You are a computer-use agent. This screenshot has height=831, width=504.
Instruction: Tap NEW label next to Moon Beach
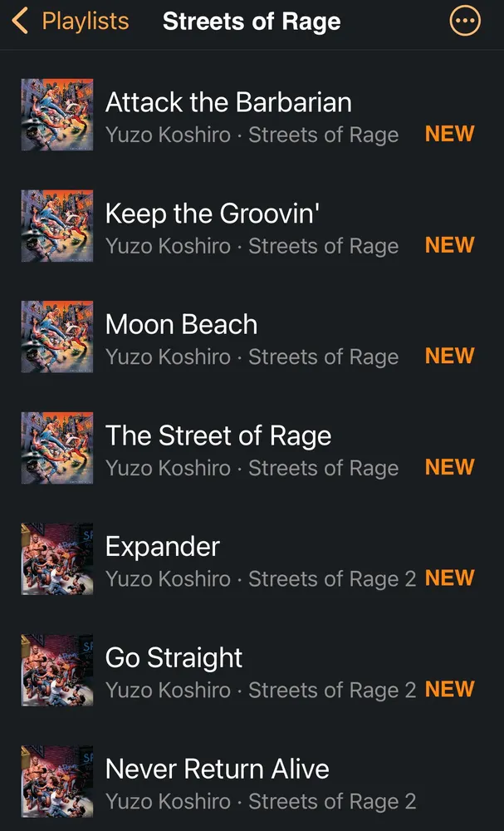[449, 356]
